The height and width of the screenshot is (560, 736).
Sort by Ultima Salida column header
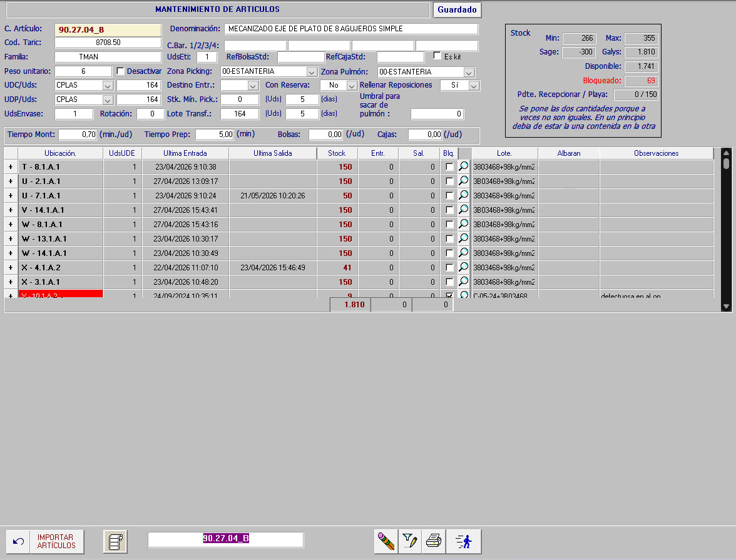pos(273,153)
